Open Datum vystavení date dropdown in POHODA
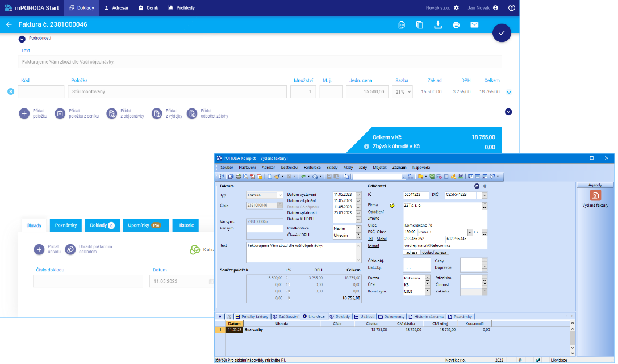The width and height of the screenshot is (618, 364). click(358, 195)
